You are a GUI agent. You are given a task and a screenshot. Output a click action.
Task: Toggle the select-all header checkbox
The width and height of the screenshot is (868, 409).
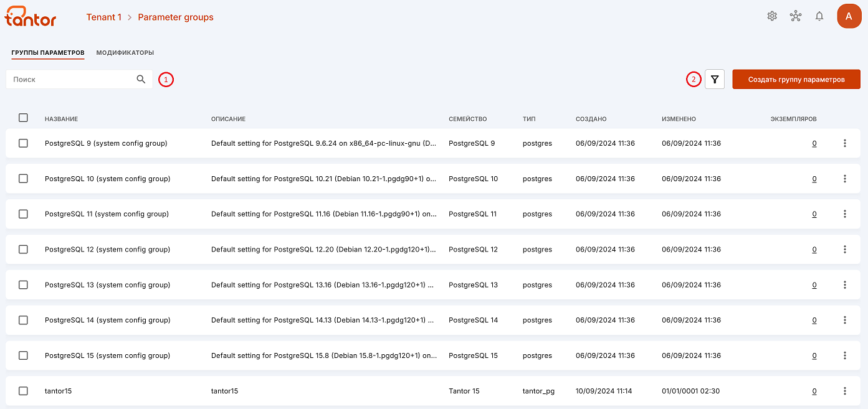coord(23,118)
